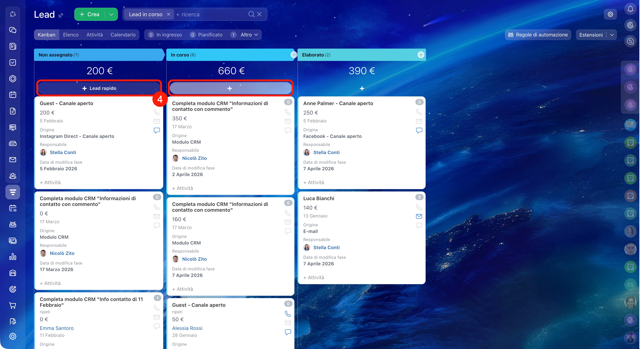Viewport: 644px width, 349px height.
Task: Remove the 'Lead in corso' filter chip
Action: (169, 14)
